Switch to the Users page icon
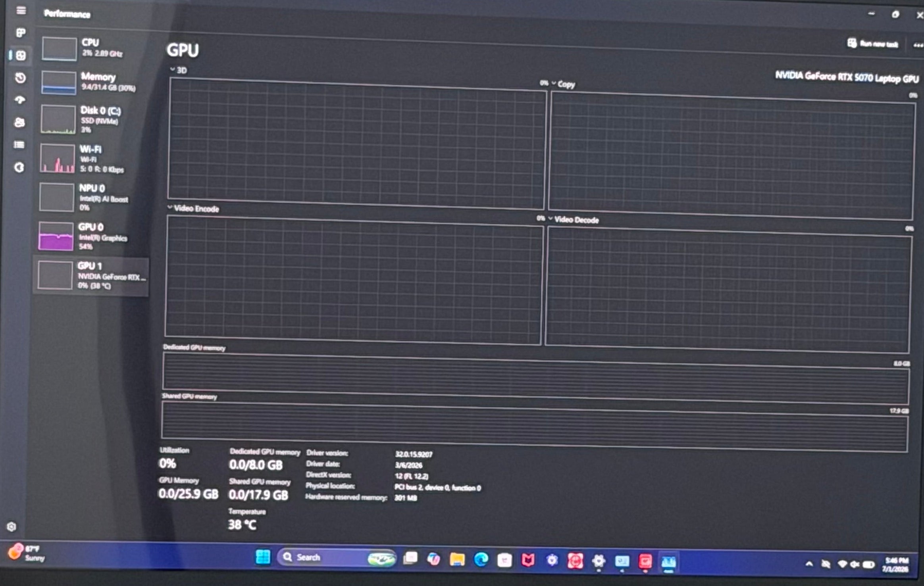Viewport: 924px width, 586px height. coord(19,122)
